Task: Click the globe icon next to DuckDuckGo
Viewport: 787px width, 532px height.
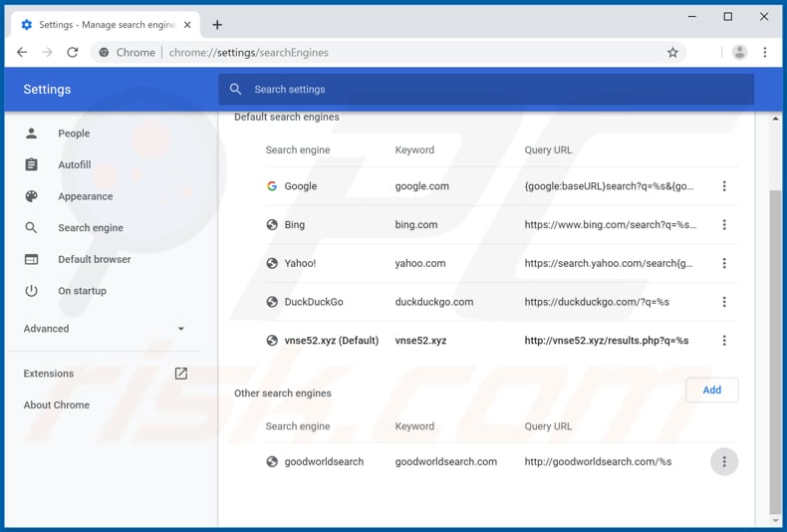Action: (x=272, y=302)
